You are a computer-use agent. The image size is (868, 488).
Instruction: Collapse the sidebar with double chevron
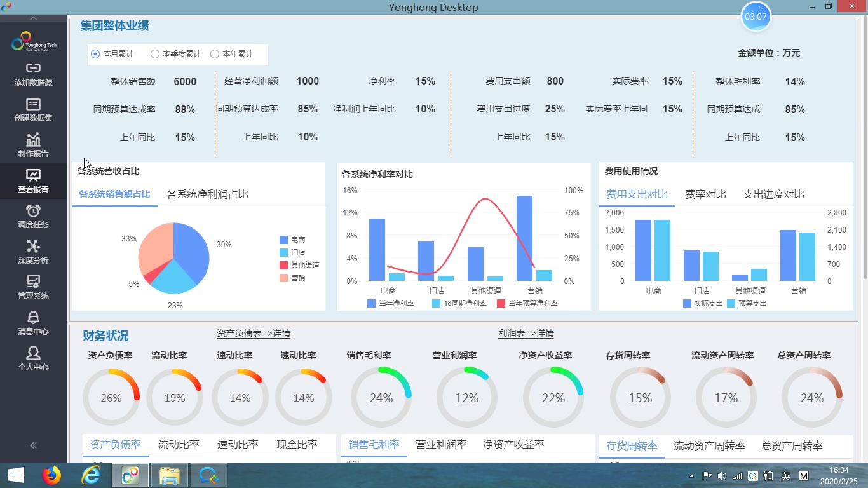coord(33,445)
